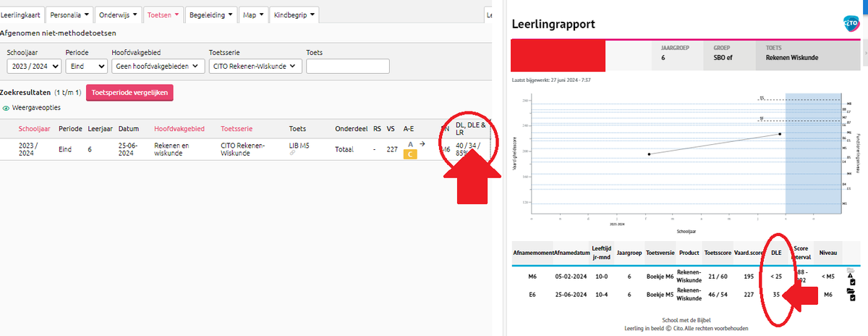The image size is (868, 336).
Task: Click the 05-02-2024 date in the report table
Action: (571, 276)
